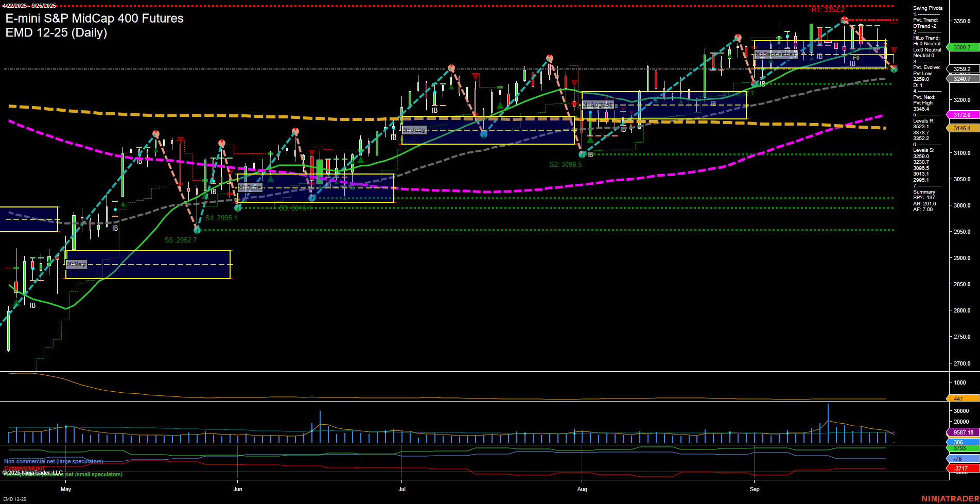Viewport: 980px width, 504px height.
Task: Expand the Summary section in Swing Pivots panel
Action: (923, 192)
